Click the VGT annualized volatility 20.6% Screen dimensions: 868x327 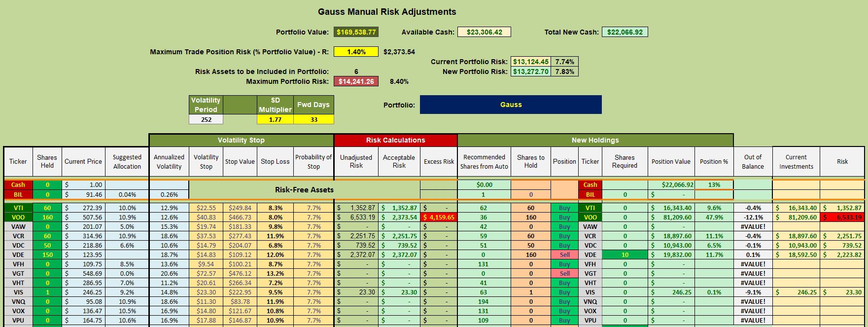tap(169, 273)
